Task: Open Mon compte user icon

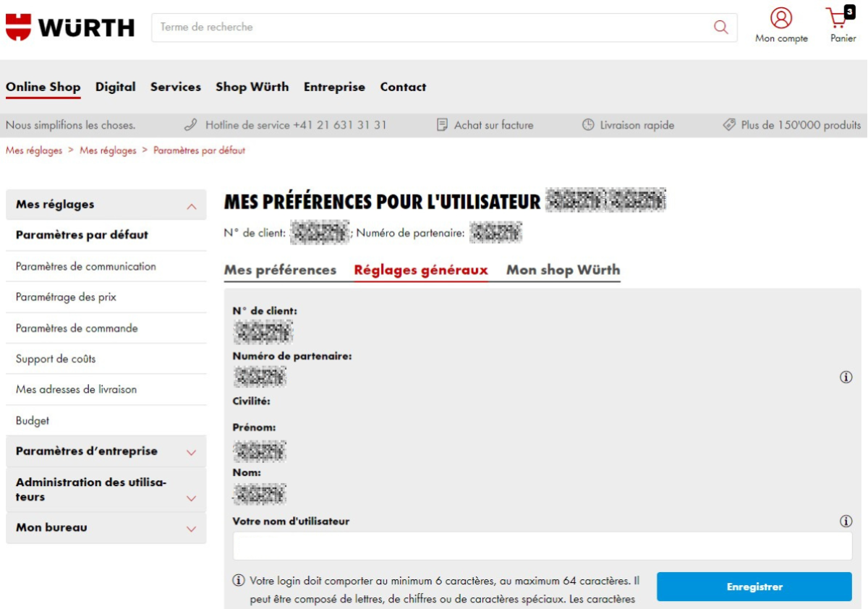Action: 781,18
